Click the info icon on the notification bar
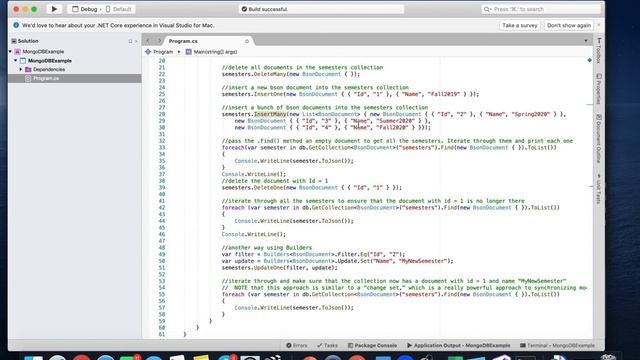The height and width of the screenshot is (360, 640). point(16,25)
